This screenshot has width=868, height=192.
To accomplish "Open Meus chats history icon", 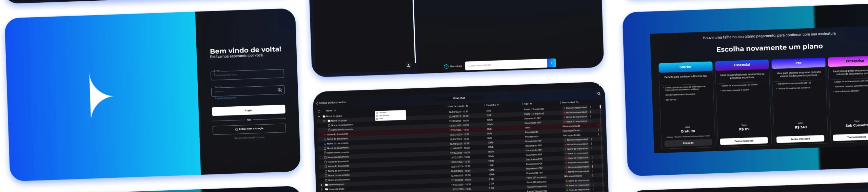I will coord(446,66).
